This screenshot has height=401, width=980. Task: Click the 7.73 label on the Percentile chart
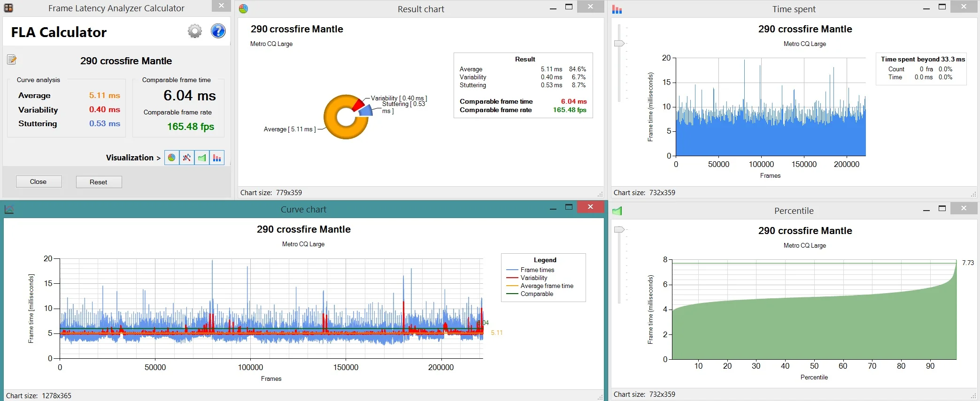968,263
